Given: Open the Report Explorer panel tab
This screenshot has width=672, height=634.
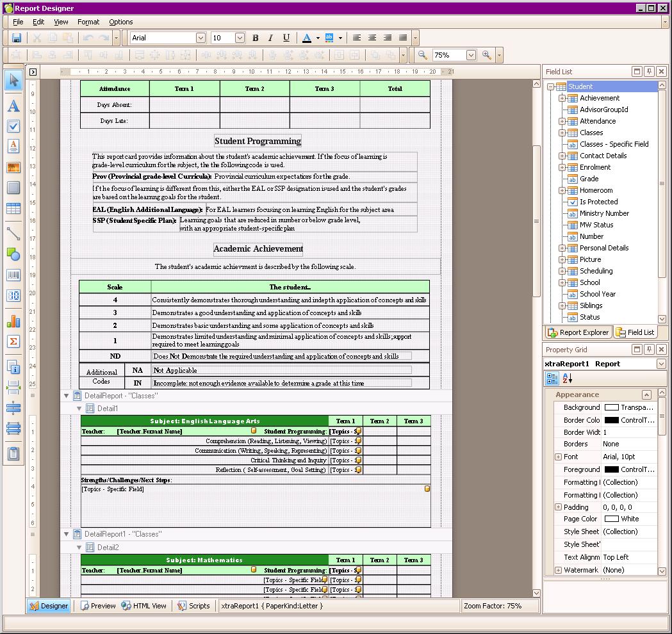Looking at the screenshot, I should coord(578,332).
